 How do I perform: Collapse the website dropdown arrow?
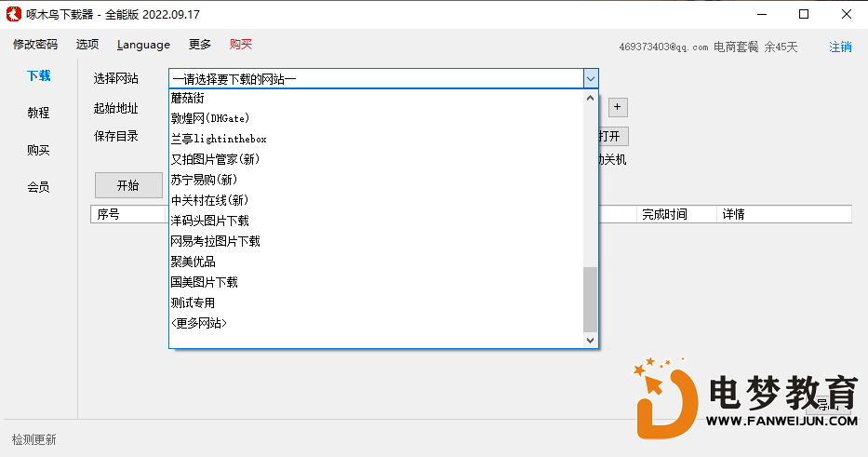(x=591, y=79)
